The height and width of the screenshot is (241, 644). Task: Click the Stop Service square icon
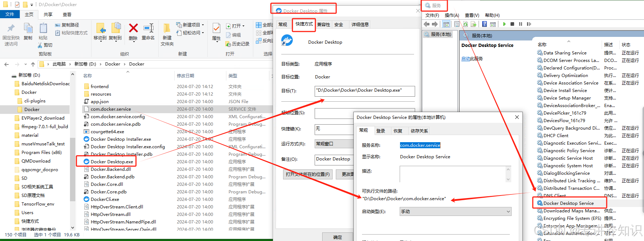coord(512,24)
